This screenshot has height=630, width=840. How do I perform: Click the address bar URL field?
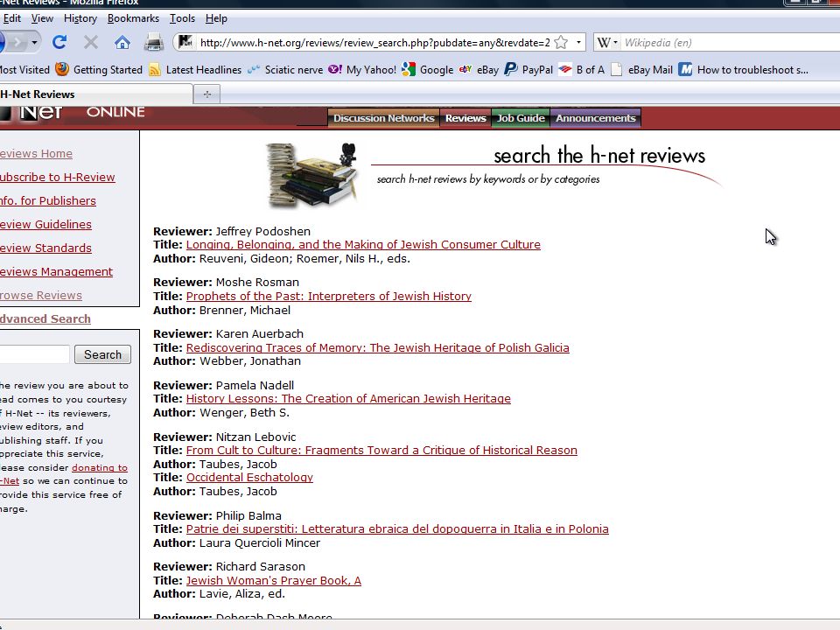pyautogui.click(x=374, y=42)
